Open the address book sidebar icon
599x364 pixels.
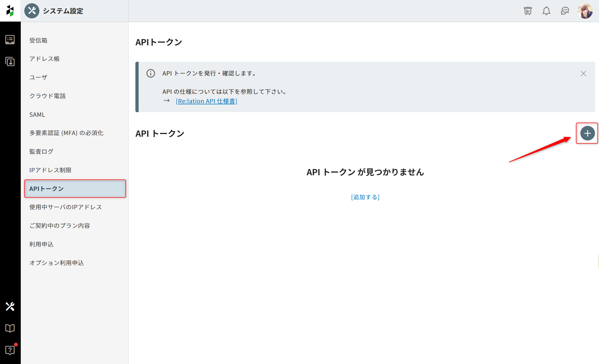click(x=10, y=62)
